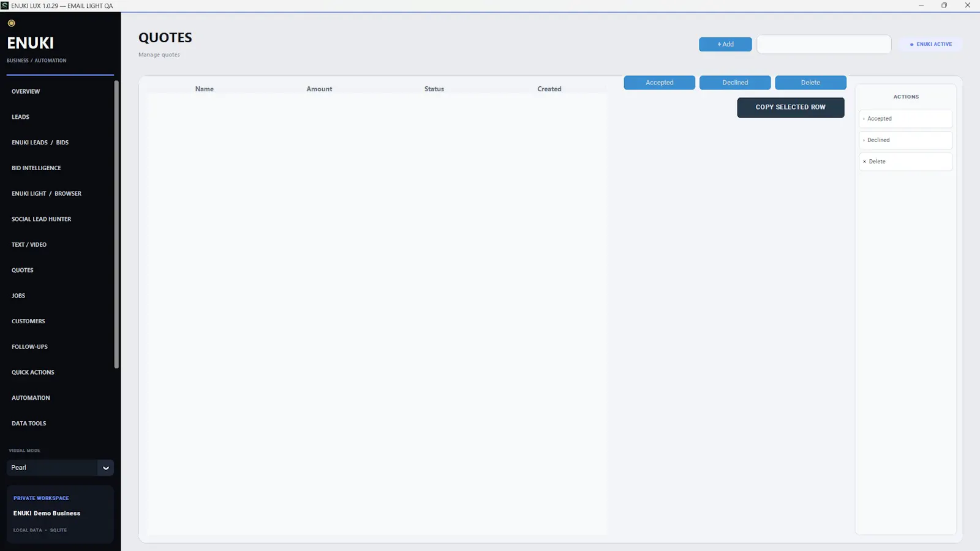This screenshot has height=551, width=980.
Task: Click the blue Delete button
Action: pyautogui.click(x=810, y=83)
